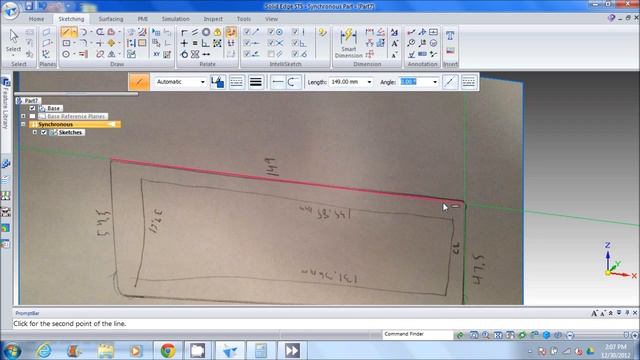640x360 pixels.
Task: Click the line color button in command bar
Action: (218, 82)
